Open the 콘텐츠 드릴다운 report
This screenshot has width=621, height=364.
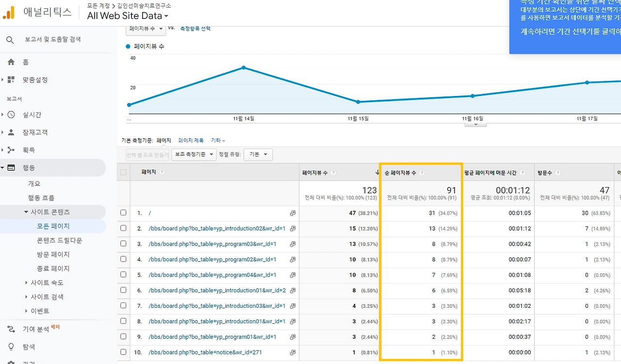tap(60, 240)
